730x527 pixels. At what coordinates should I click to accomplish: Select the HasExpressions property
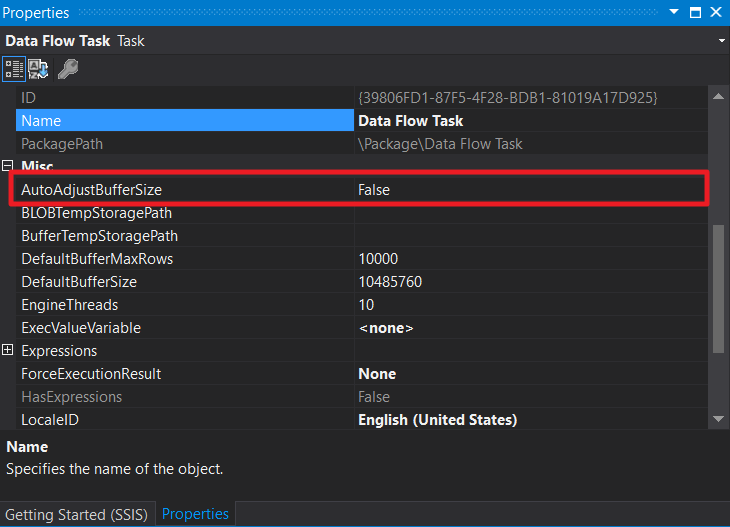point(185,397)
